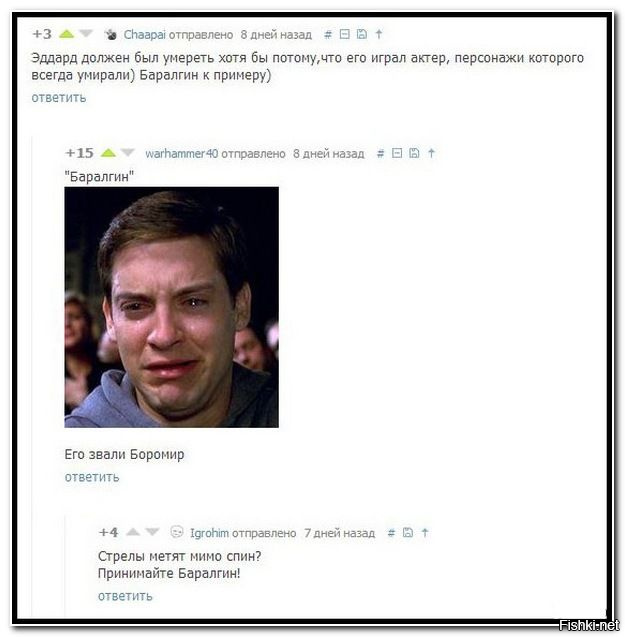Jump to parent from warhammer40's comment
625x637 pixels.
431,153
